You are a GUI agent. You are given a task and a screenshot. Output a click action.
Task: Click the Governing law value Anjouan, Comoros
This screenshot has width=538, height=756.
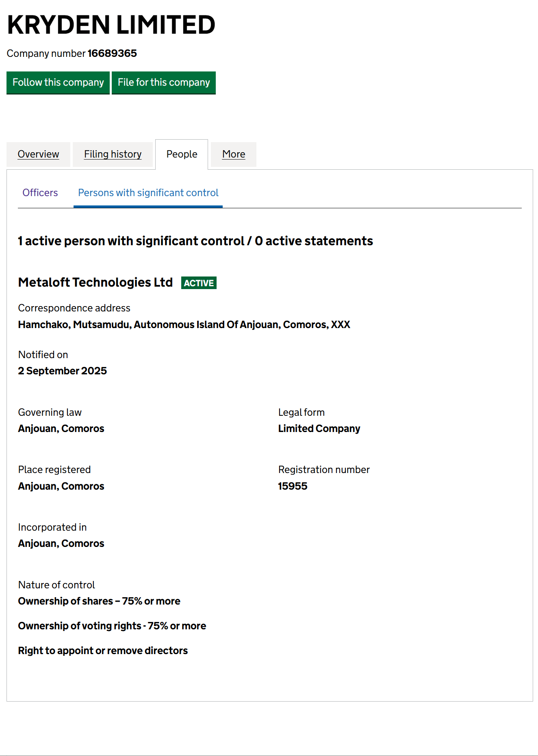pyautogui.click(x=61, y=429)
